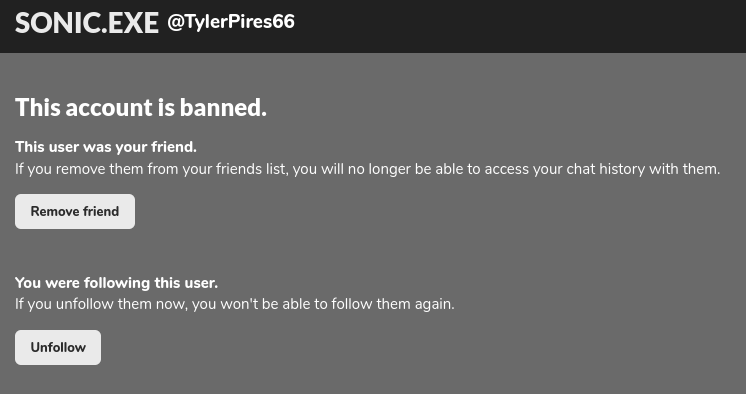This screenshot has width=746, height=394.
Task: Click the 'won't be able to follow them again' sentence
Action: (x=235, y=304)
